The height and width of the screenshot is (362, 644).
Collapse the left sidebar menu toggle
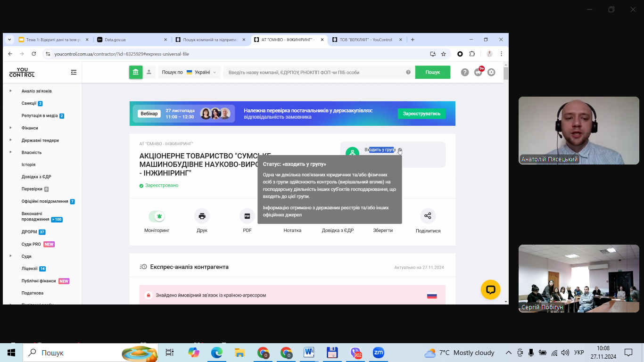74,73
